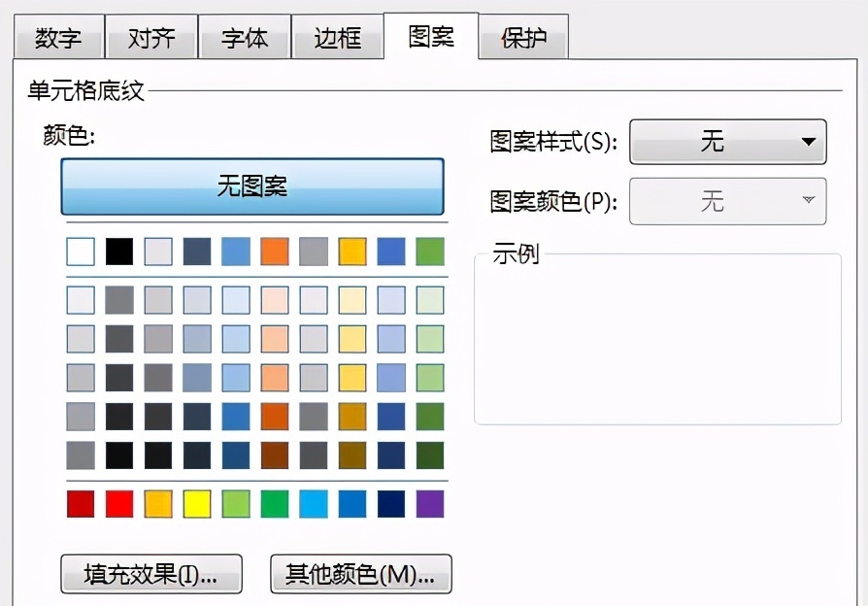This screenshot has width=868, height=606.
Task: Open the pattern style list showing 无
Action: click(728, 142)
